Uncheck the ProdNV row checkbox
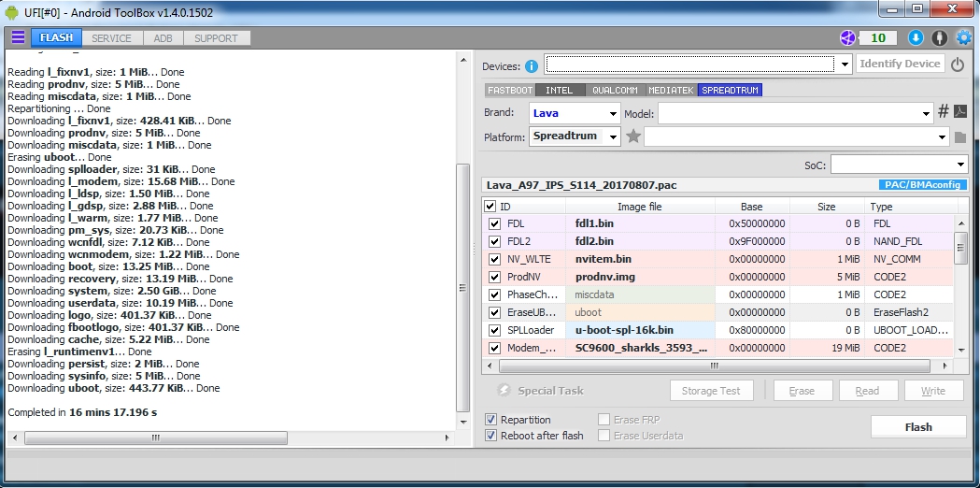Screen dimensions: 980x488 tap(494, 277)
